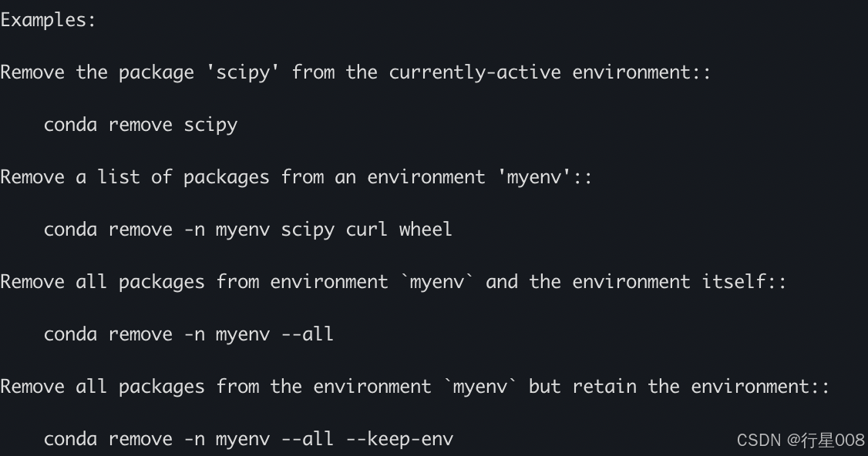Click the backticked `myenv` before 'but retain'
This screenshot has height=456, width=868.
(x=479, y=387)
